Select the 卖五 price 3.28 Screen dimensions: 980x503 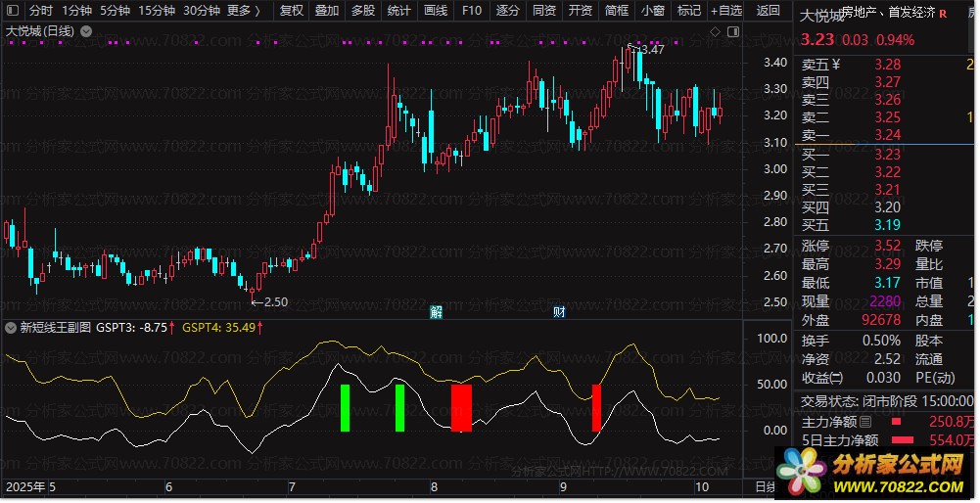[888, 65]
